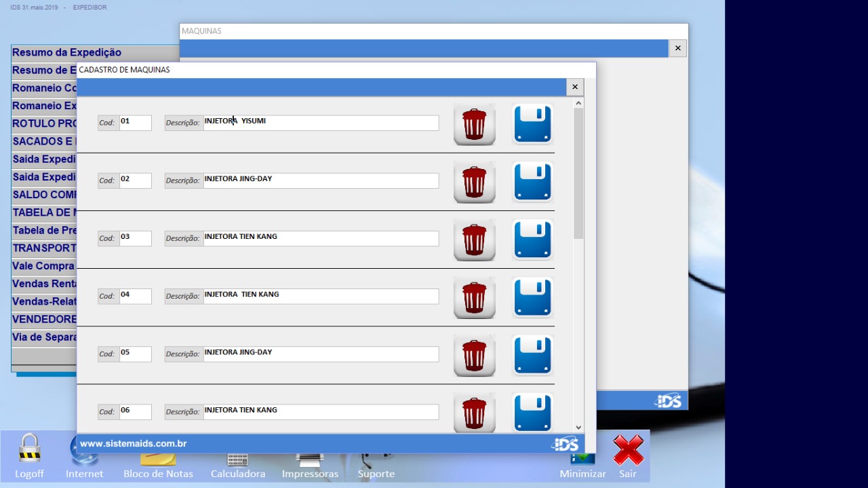The height and width of the screenshot is (488, 868).
Task: Click trash icon for machine code 03
Action: (475, 240)
